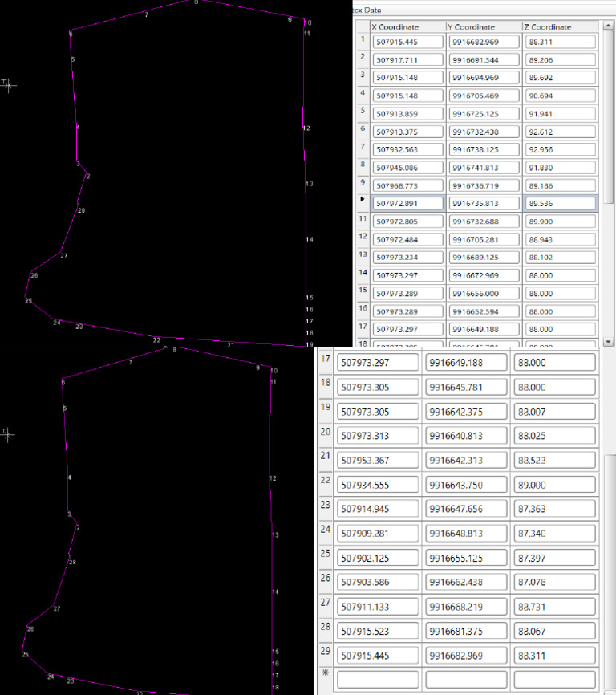Edit the Z value 89.900
Viewport: 616px width, 695px height.
tap(560, 222)
